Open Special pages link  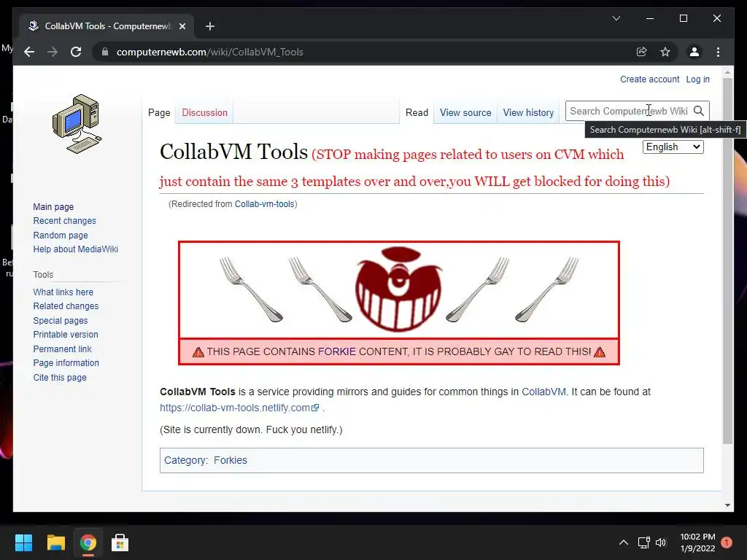pos(60,321)
